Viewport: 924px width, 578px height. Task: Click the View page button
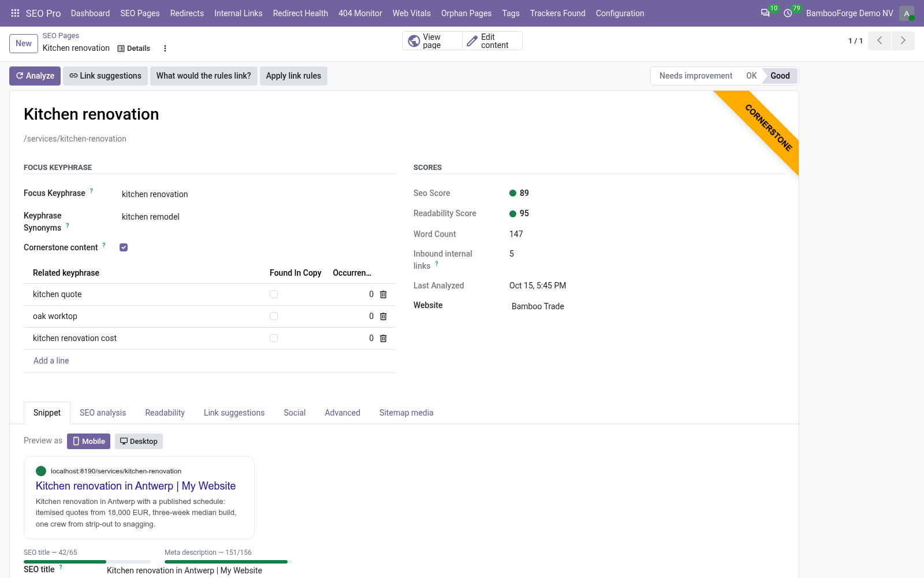(x=432, y=40)
